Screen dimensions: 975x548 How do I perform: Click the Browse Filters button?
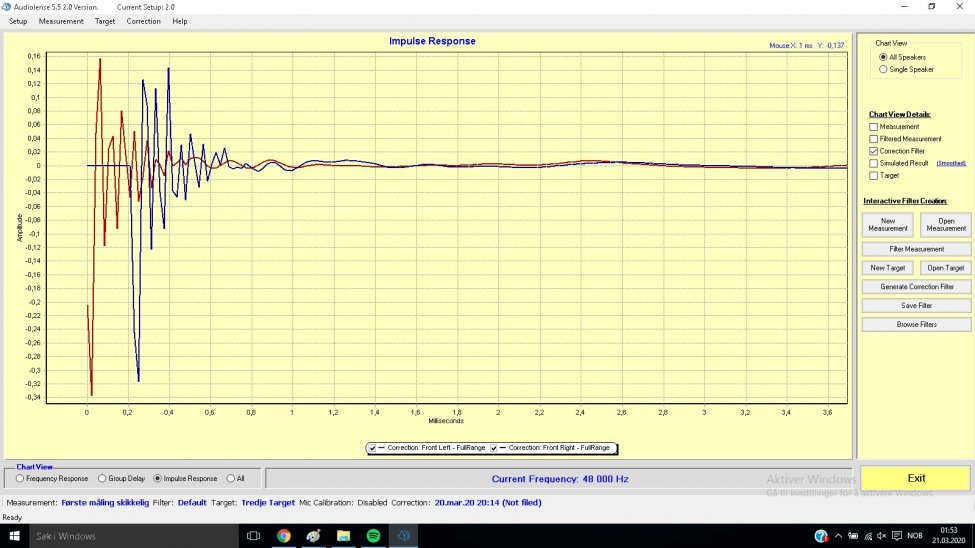pyautogui.click(x=917, y=325)
